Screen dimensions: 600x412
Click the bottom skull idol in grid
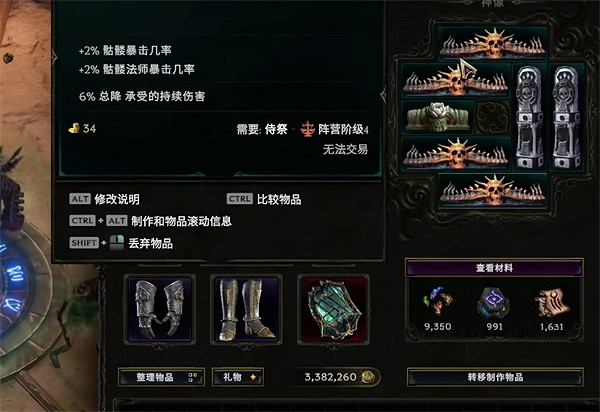[x=492, y=191]
